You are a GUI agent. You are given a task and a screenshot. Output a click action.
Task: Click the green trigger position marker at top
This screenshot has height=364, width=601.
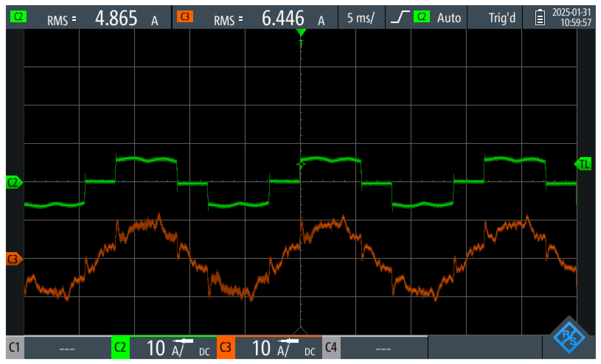click(x=301, y=32)
